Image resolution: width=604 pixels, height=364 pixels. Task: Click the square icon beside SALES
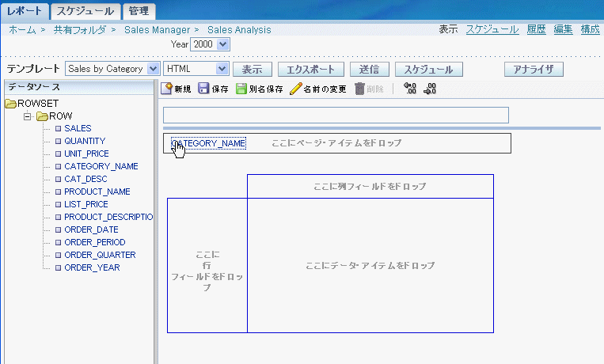click(x=58, y=129)
